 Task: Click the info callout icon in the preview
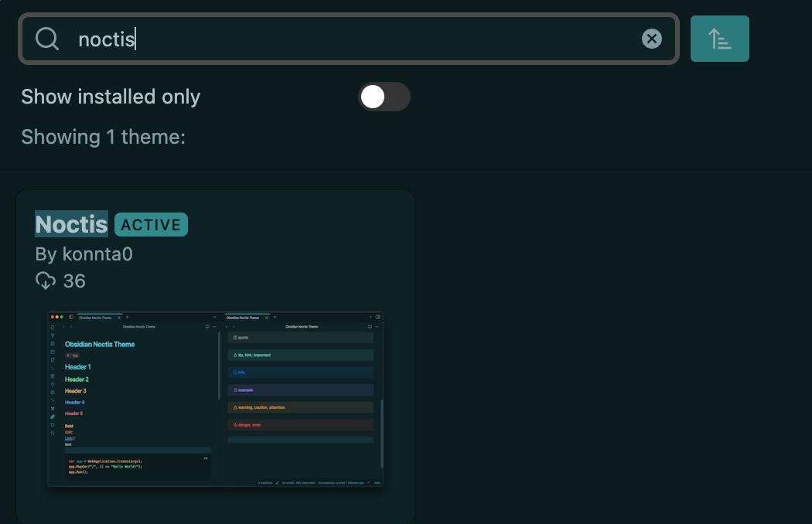click(x=234, y=373)
